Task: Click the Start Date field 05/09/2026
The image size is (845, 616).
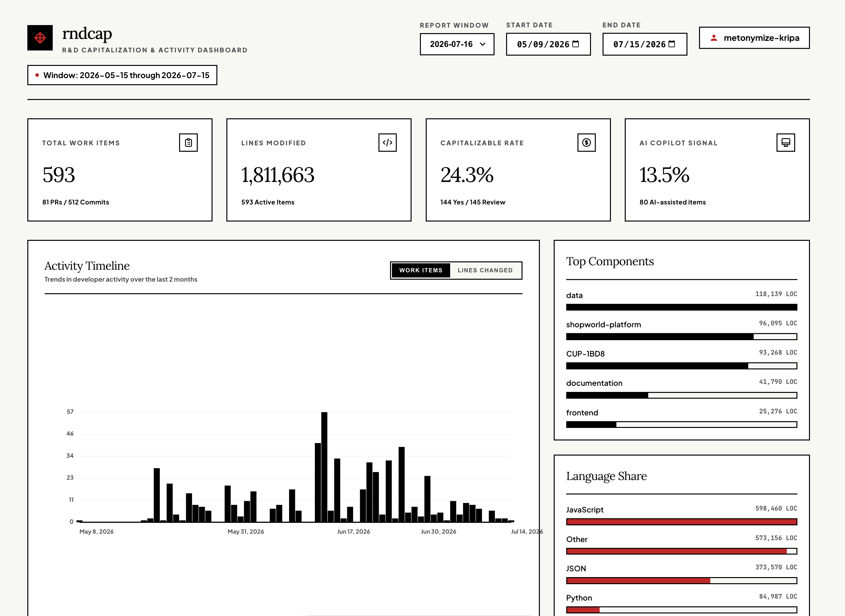Action: pos(548,44)
